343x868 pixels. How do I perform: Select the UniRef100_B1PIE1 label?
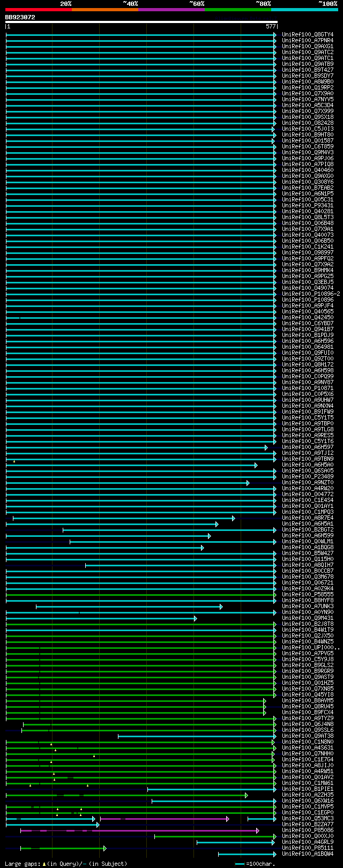[308, 789]
